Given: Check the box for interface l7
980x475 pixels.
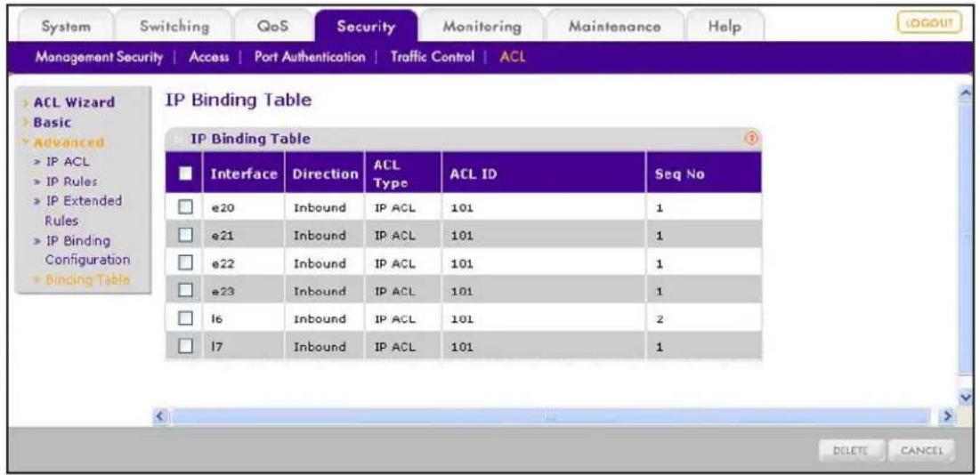Looking at the screenshot, I should (x=184, y=346).
